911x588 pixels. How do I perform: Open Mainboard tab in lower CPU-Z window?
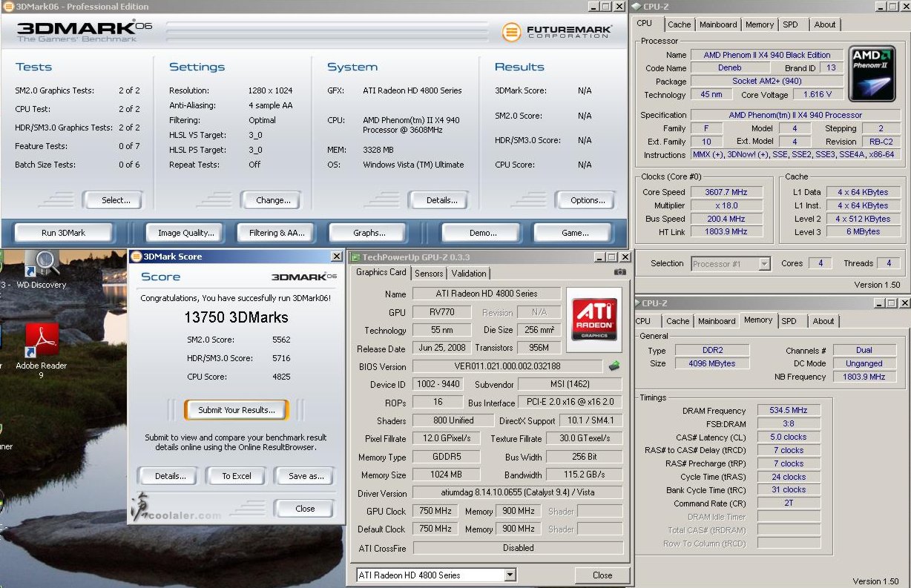coord(717,321)
